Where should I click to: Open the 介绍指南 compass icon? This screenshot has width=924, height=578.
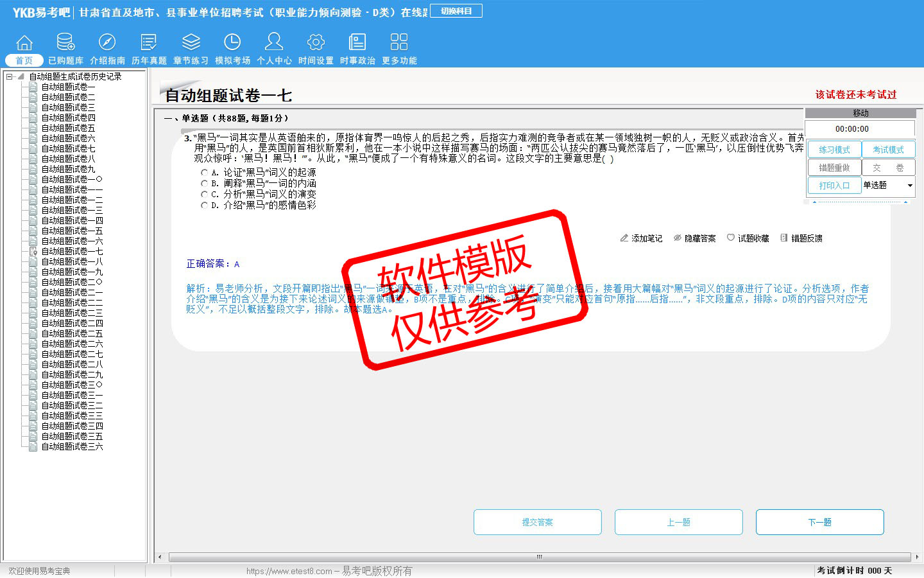(107, 43)
